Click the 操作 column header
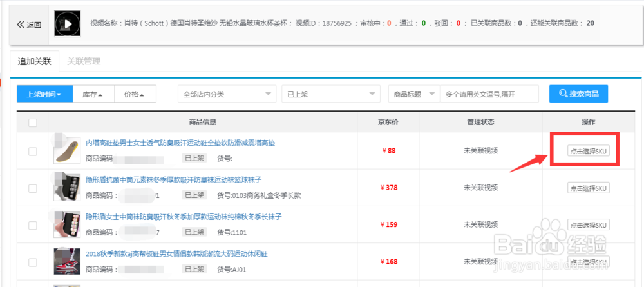 click(589, 122)
